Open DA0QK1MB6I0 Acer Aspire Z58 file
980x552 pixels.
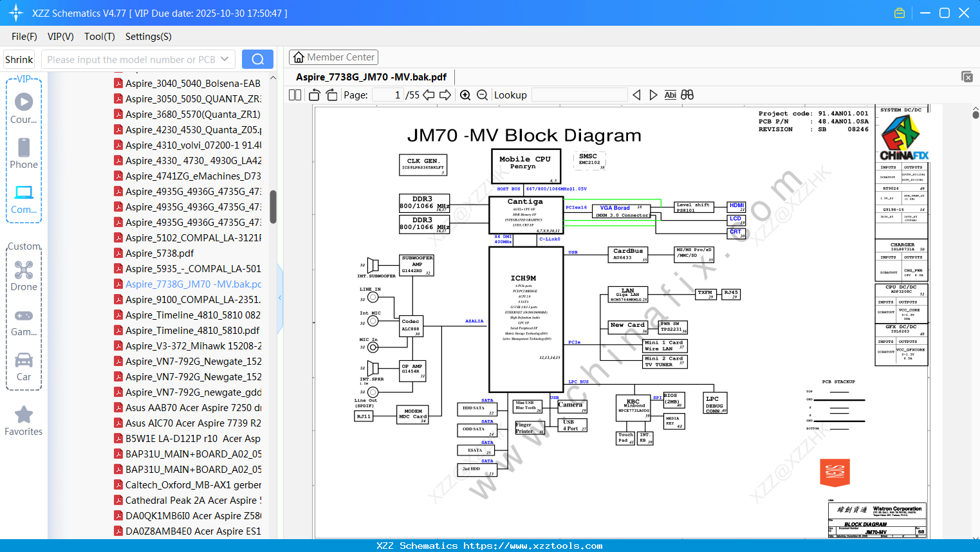coord(193,516)
